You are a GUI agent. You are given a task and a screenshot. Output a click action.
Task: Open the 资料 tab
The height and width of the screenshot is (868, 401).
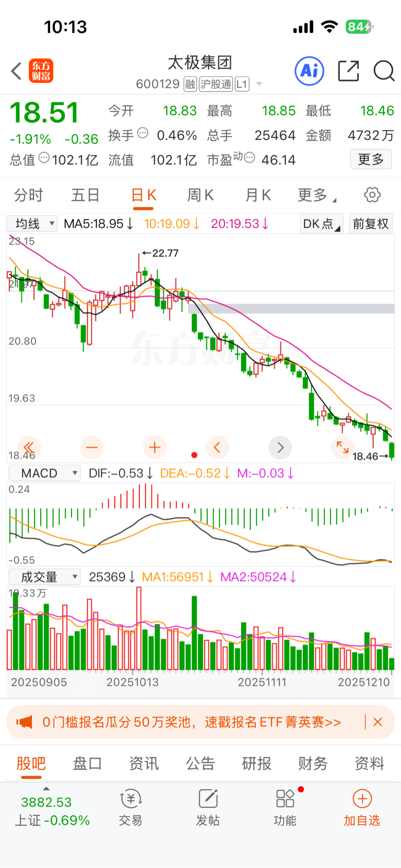[x=369, y=764]
